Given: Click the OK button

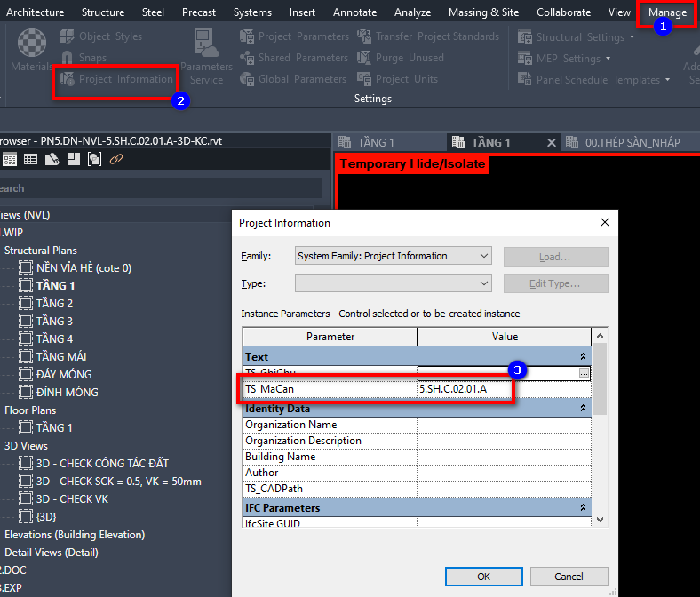Looking at the screenshot, I should coord(483,577).
